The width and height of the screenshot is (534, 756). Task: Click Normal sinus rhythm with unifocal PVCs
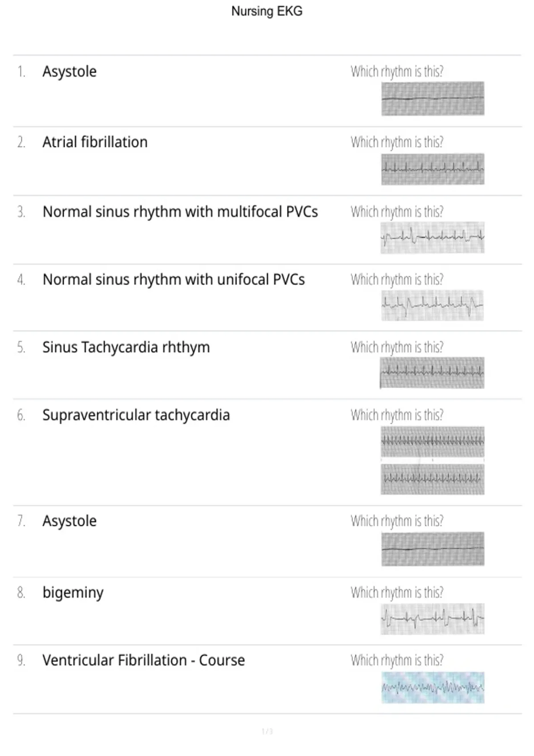pyautogui.click(x=174, y=280)
